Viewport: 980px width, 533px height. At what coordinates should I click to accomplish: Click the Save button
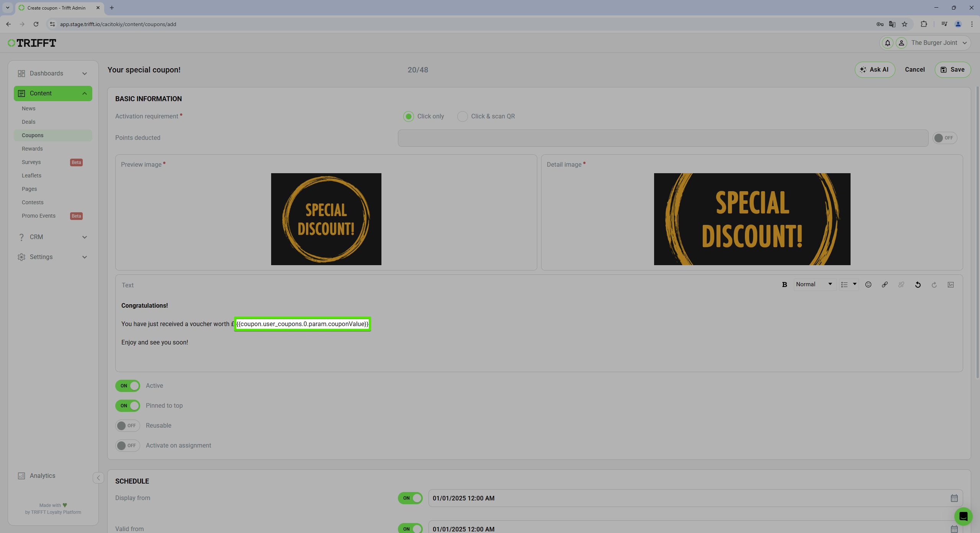point(952,69)
